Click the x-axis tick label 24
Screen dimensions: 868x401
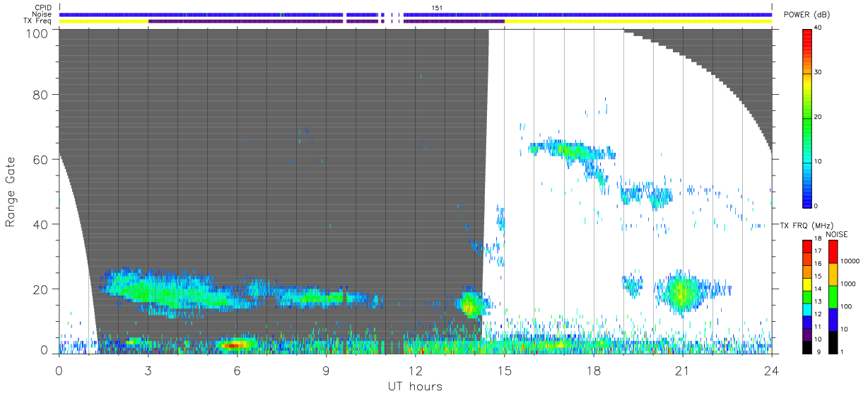(x=772, y=370)
